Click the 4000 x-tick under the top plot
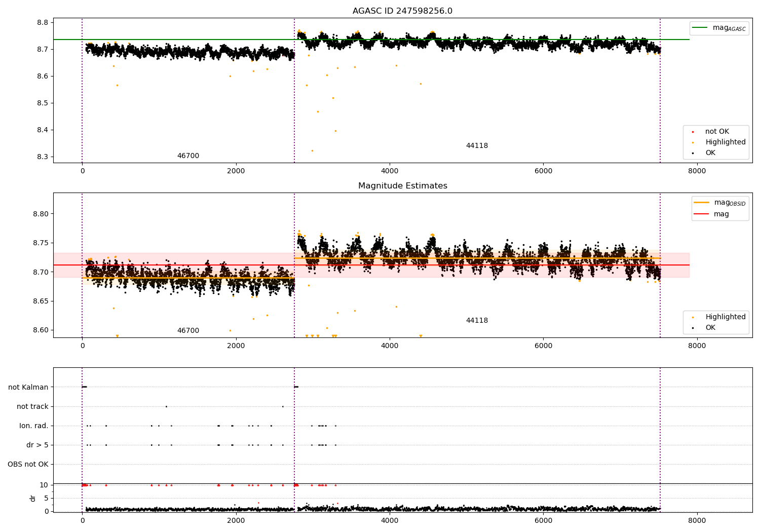The width and height of the screenshot is (760, 532). [x=390, y=171]
